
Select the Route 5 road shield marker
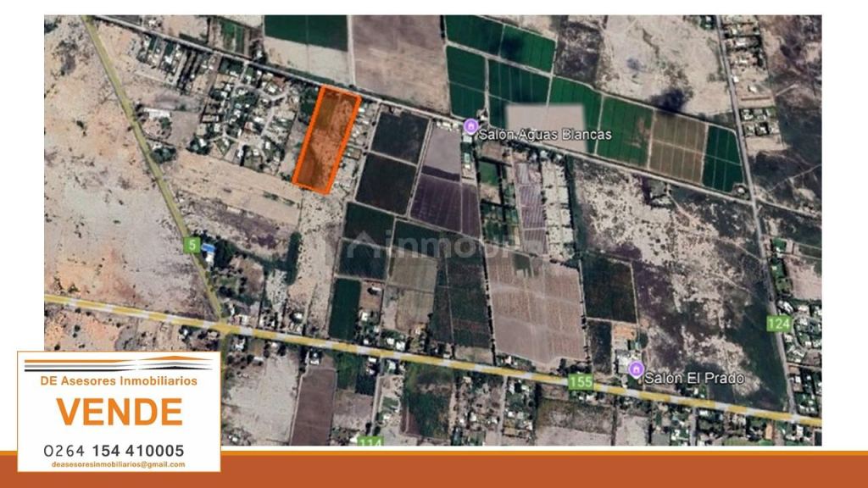(193, 244)
